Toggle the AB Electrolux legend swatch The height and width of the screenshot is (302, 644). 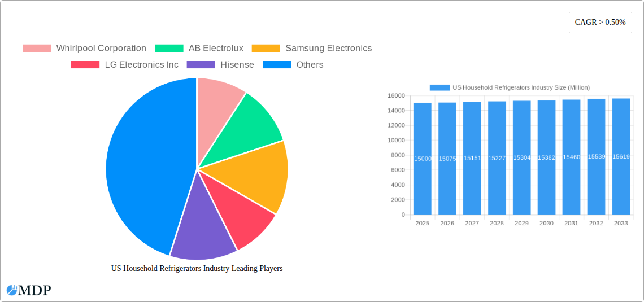pos(169,49)
